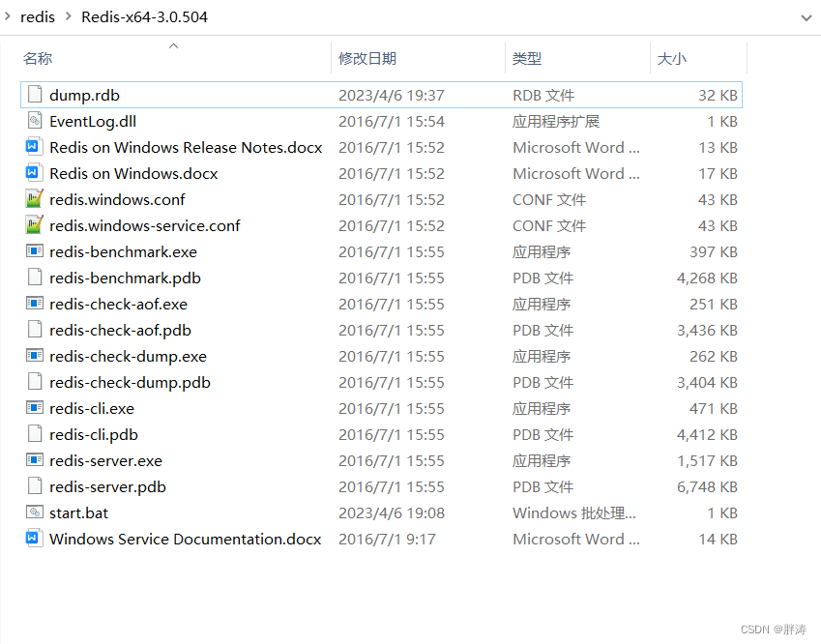Click the EventLog.dll file icon
821x644 pixels.
pyautogui.click(x=35, y=121)
